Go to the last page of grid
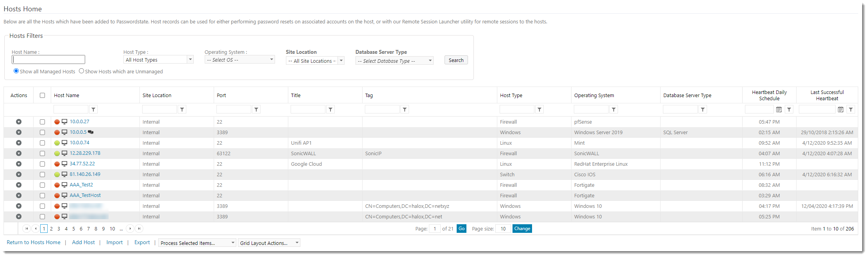Viewport: 868px width, 257px height. tap(139, 229)
